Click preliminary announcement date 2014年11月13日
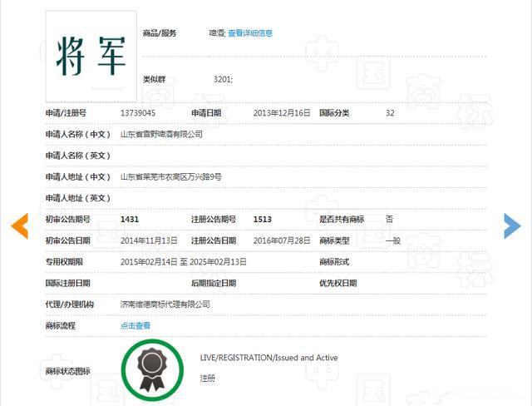 150,240
